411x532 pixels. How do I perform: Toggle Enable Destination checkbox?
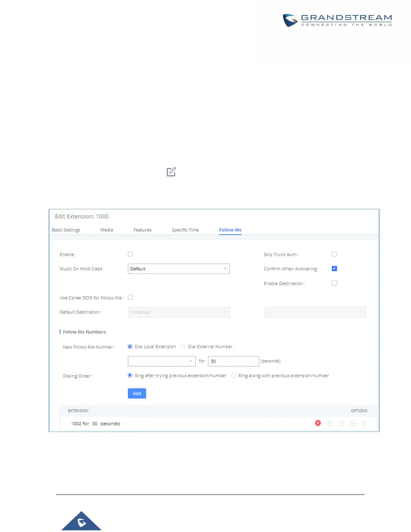[x=334, y=283]
